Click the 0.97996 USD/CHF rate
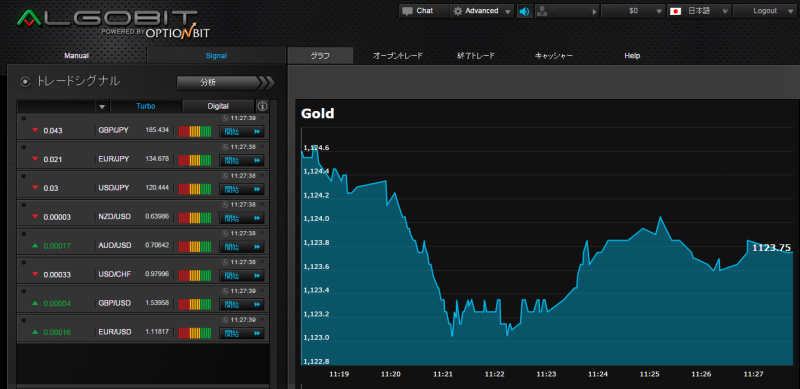Image resolution: width=800 pixels, height=389 pixels. point(157,274)
